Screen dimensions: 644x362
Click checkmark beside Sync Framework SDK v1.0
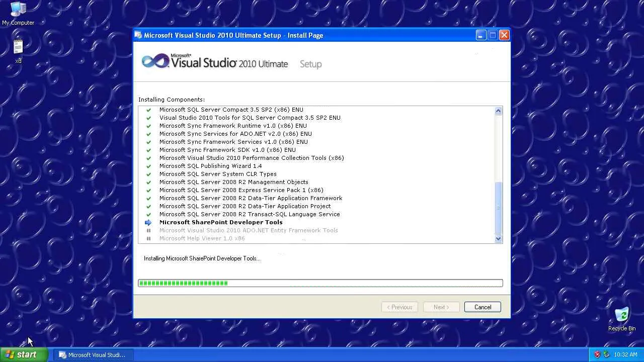click(148, 150)
